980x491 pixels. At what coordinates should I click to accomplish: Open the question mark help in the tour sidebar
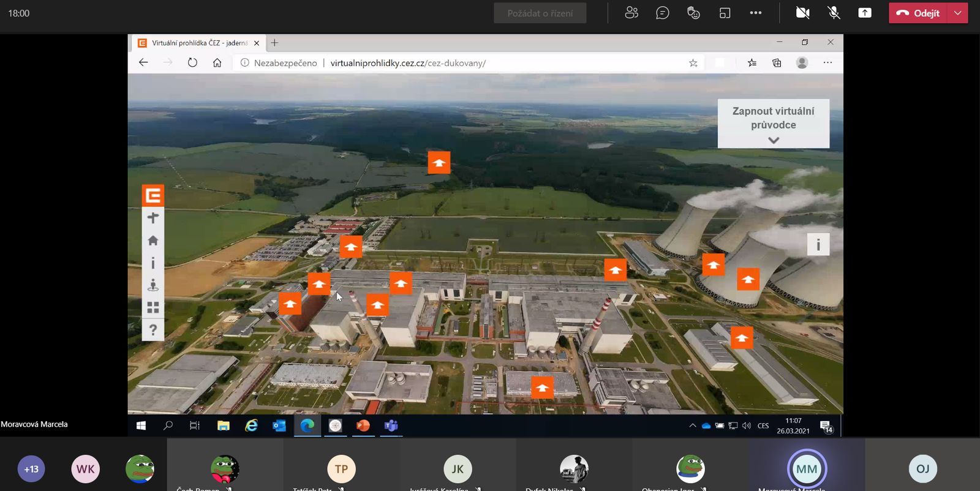[x=153, y=330]
